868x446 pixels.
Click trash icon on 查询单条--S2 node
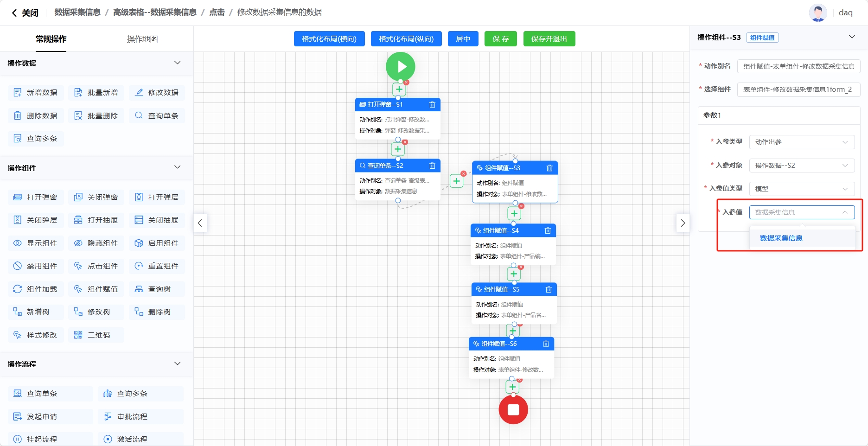432,166
